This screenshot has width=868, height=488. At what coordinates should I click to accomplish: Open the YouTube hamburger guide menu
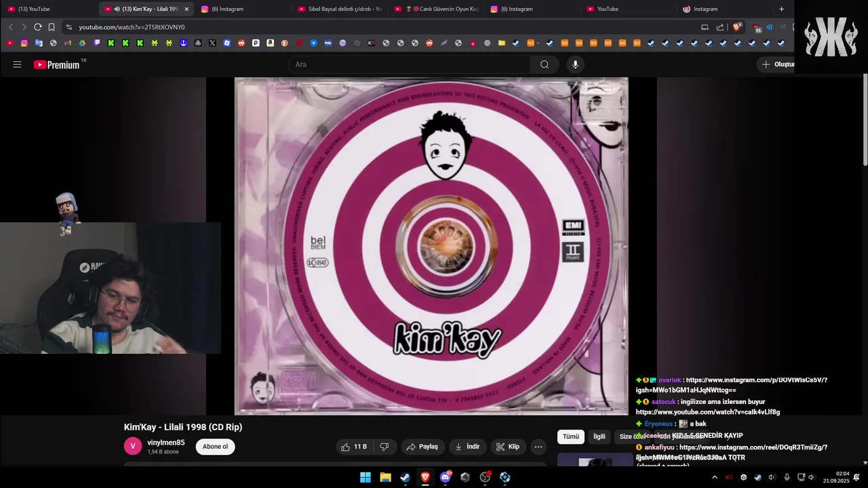17,64
